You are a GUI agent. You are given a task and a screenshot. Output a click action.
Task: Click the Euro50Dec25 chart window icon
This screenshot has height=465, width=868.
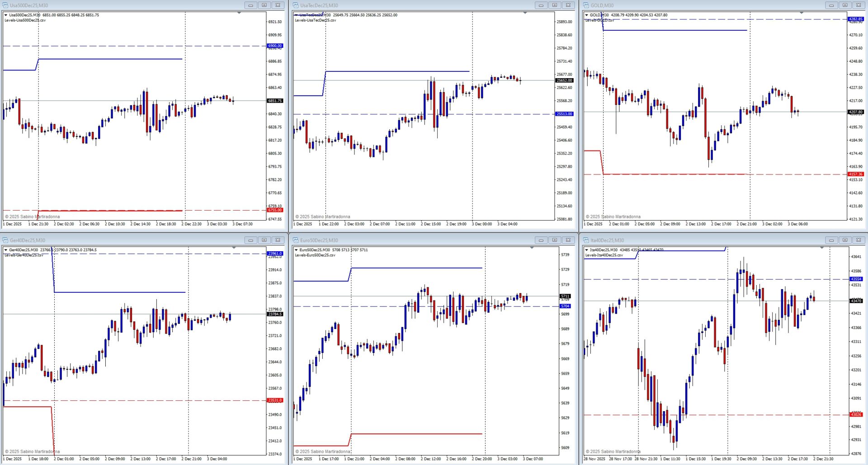(x=296, y=240)
